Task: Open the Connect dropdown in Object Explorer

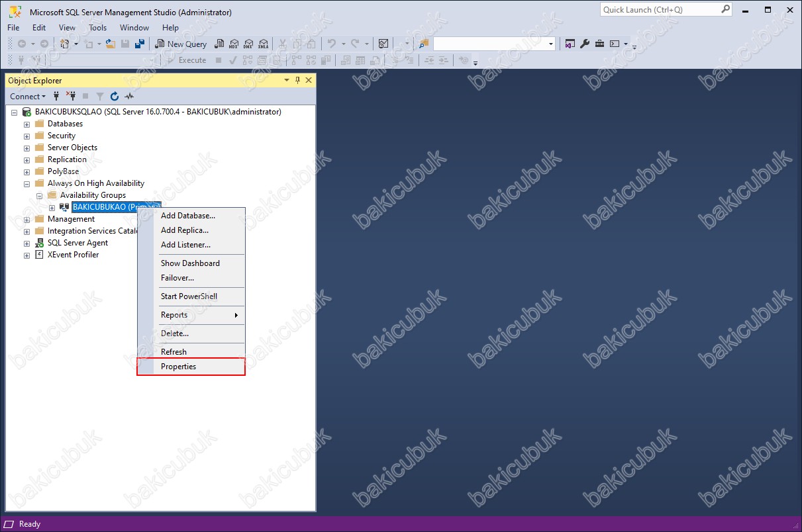Action: (28, 96)
